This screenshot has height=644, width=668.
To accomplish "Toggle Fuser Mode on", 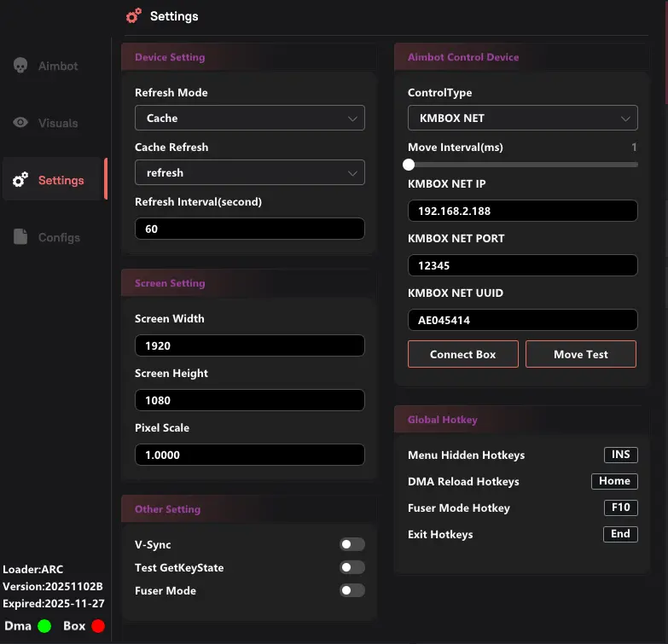I will pyautogui.click(x=351, y=590).
